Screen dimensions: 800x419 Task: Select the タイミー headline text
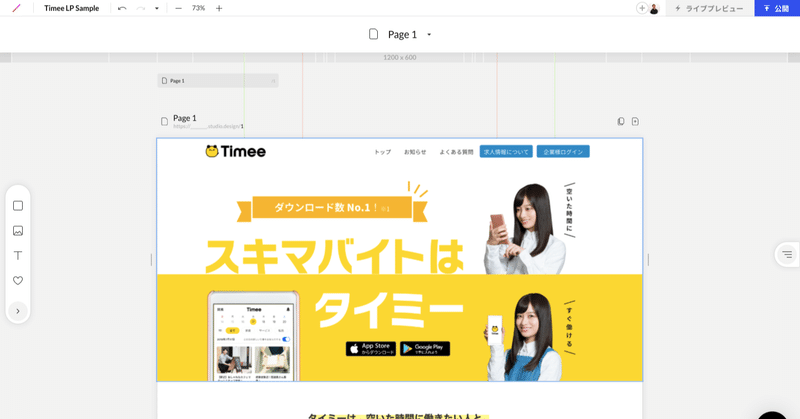(389, 310)
